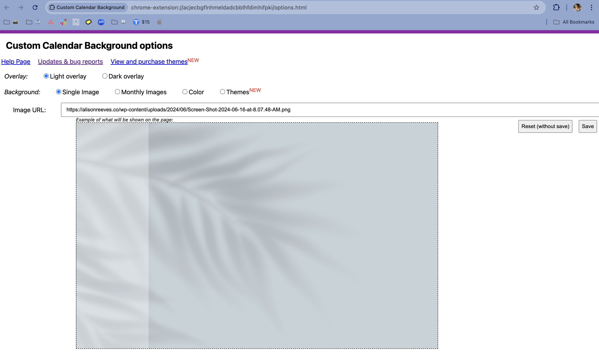
Task: Click the page reload icon
Action: 35,7
